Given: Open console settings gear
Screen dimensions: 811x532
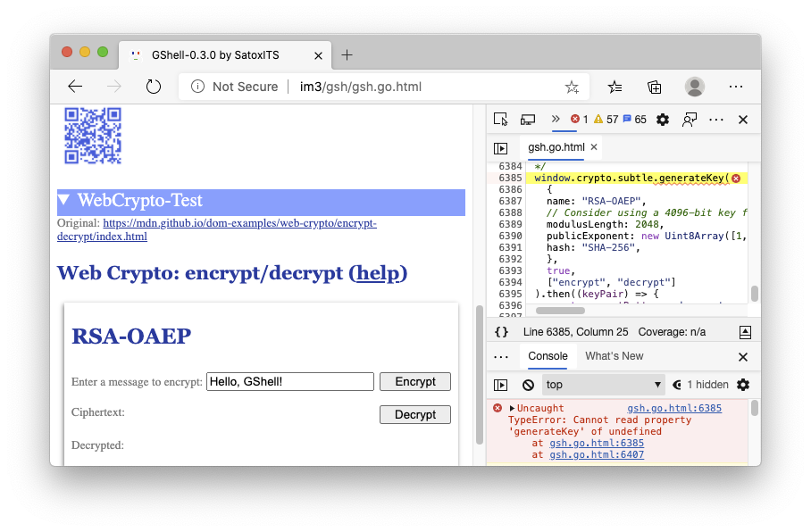Looking at the screenshot, I should pyautogui.click(x=742, y=385).
